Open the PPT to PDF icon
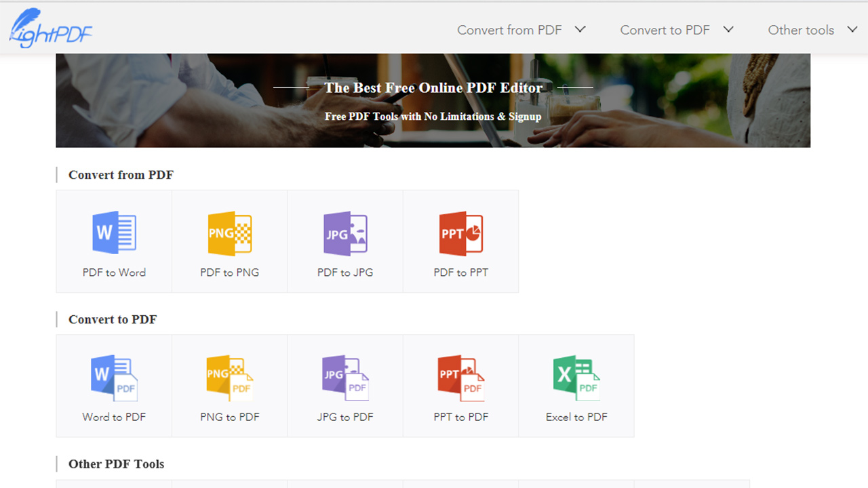 pyautogui.click(x=461, y=378)
